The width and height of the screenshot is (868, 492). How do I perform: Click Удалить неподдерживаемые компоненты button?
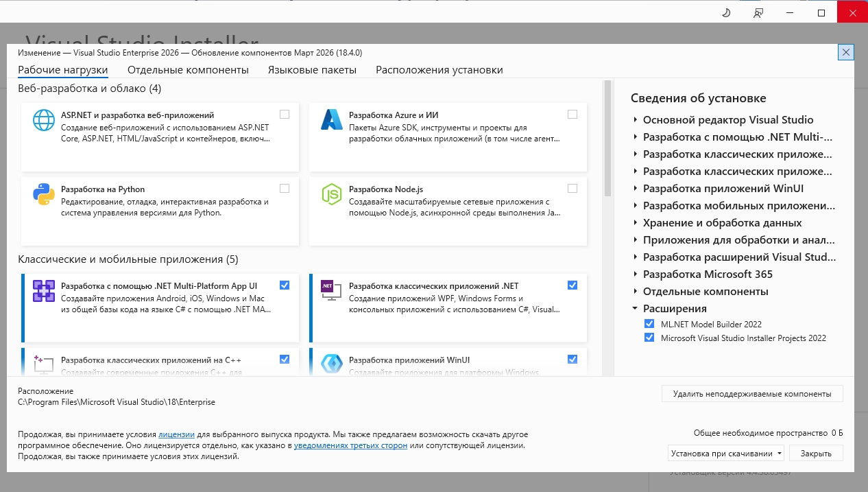[752, 394]
